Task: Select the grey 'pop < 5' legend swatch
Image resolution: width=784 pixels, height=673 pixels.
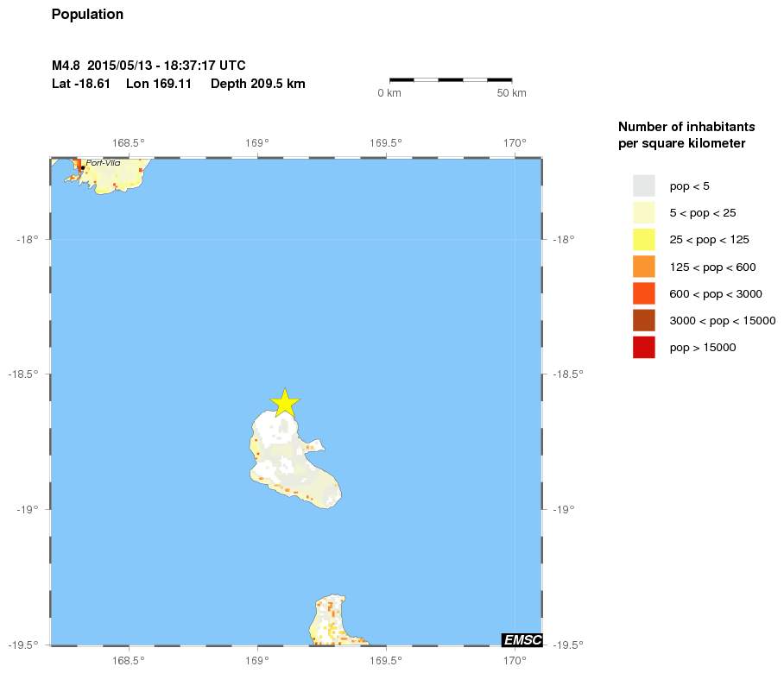Action: [644, 186]
